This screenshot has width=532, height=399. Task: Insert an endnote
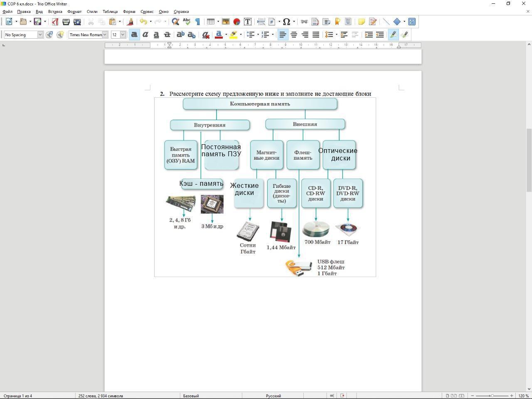[326, 22]
